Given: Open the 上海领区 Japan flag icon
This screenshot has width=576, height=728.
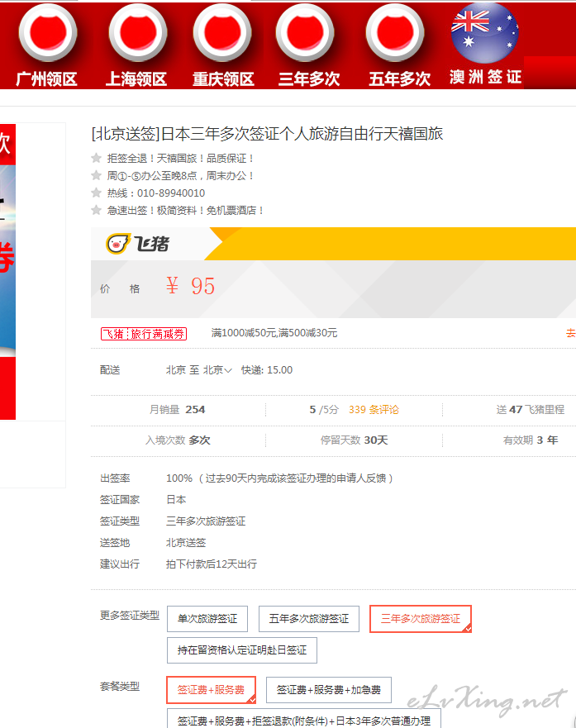Looking at the screenshot, I should click(x=137, y=32).
